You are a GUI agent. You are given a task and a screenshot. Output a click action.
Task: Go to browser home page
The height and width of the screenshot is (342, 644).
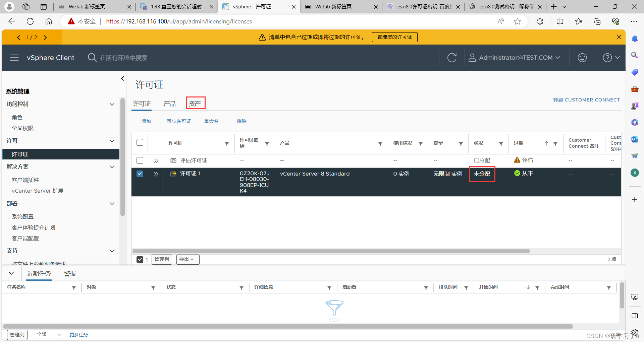click(x=49, y=21)
